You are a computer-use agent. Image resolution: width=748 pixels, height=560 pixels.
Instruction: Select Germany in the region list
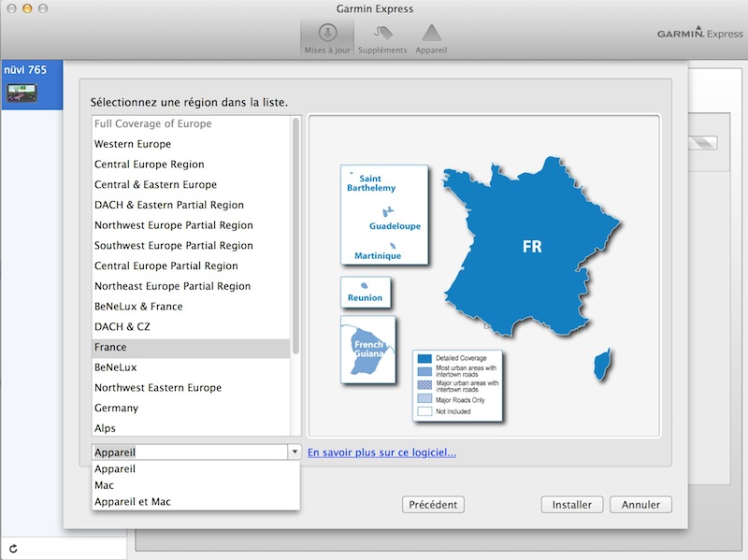(191, 408)
